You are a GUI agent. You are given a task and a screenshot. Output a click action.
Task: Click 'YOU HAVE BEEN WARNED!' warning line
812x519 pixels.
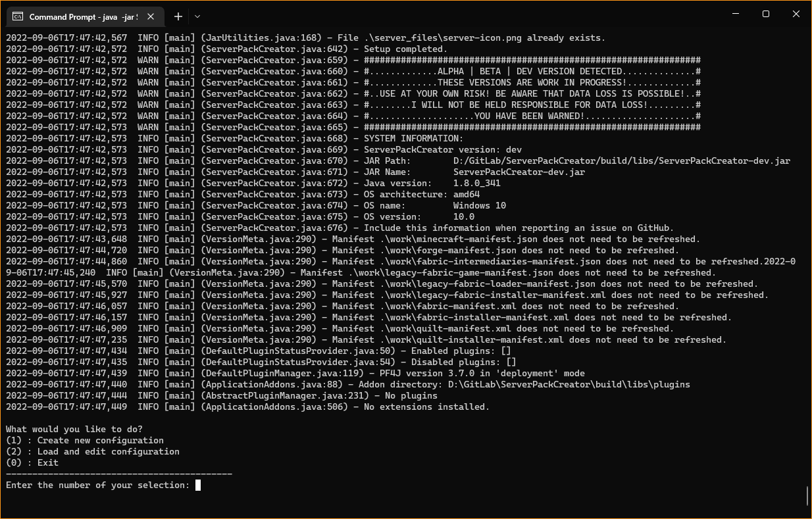pos(353,116)
